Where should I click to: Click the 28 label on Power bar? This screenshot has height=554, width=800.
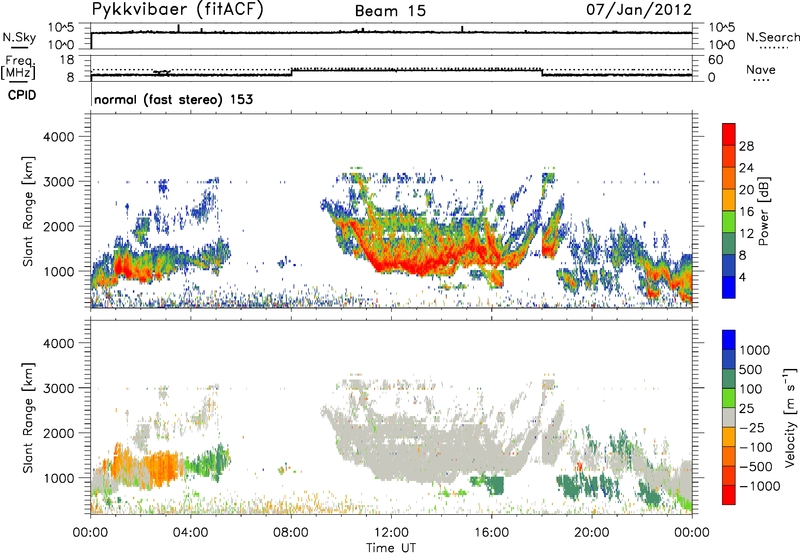coord(746,146)
